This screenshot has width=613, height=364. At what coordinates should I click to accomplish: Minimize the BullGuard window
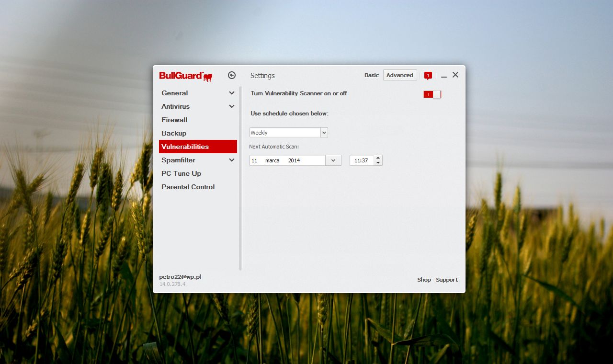(x=444, y=76)
